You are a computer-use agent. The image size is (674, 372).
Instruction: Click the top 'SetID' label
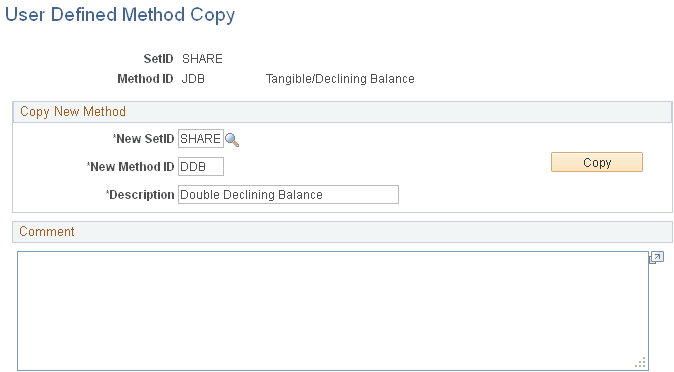(x=158, y=59)
